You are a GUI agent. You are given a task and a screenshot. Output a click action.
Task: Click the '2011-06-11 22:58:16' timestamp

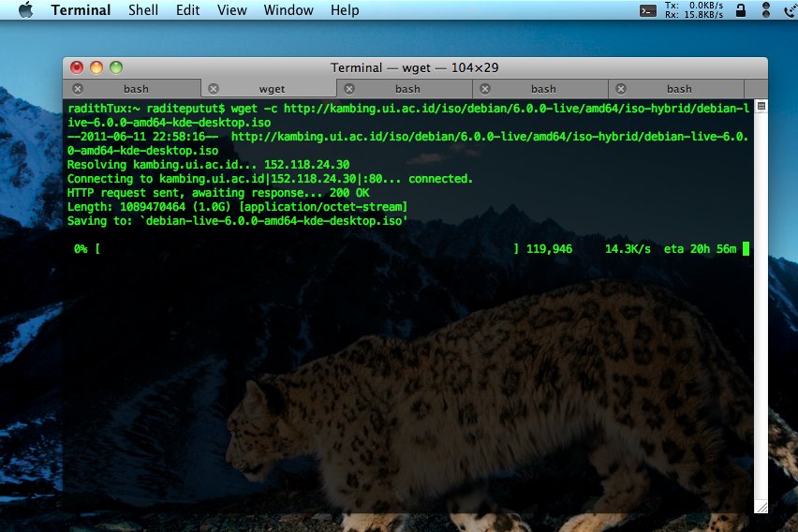coord(142,137)
